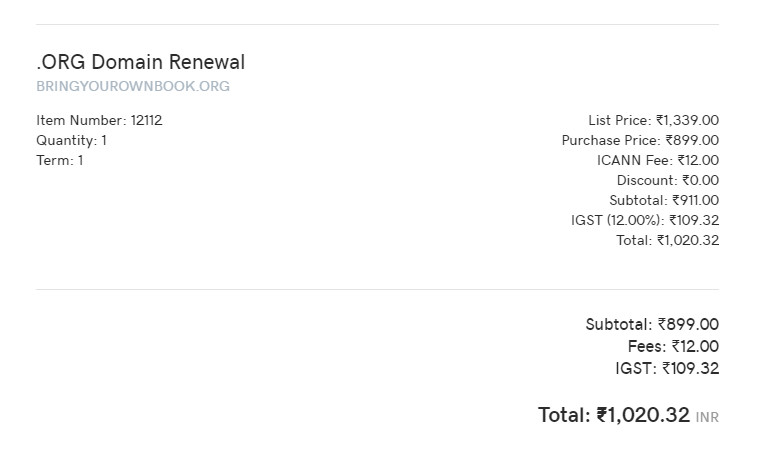Screen dimensions: 760x456
Task: Click the Quantity: 1 line
Action: tap(71, 141)
